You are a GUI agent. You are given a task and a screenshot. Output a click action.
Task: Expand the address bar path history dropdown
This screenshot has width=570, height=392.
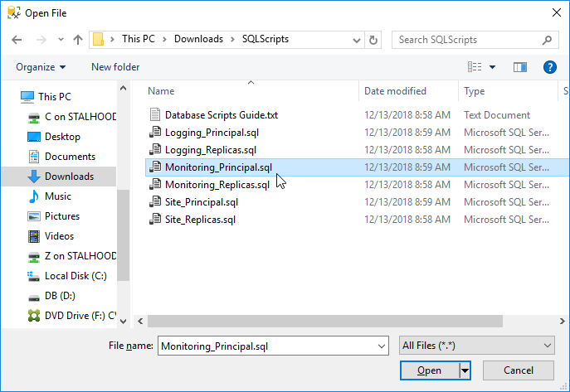pos(357,41)
